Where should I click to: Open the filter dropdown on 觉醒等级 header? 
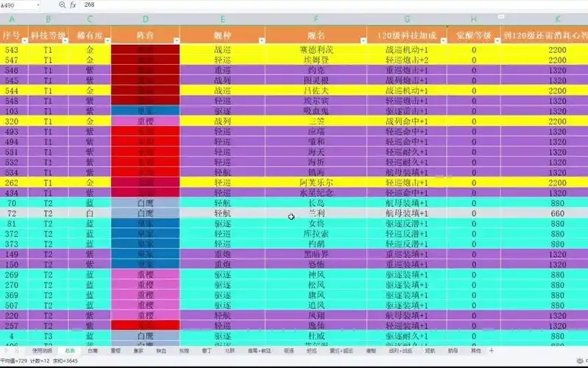498,40
